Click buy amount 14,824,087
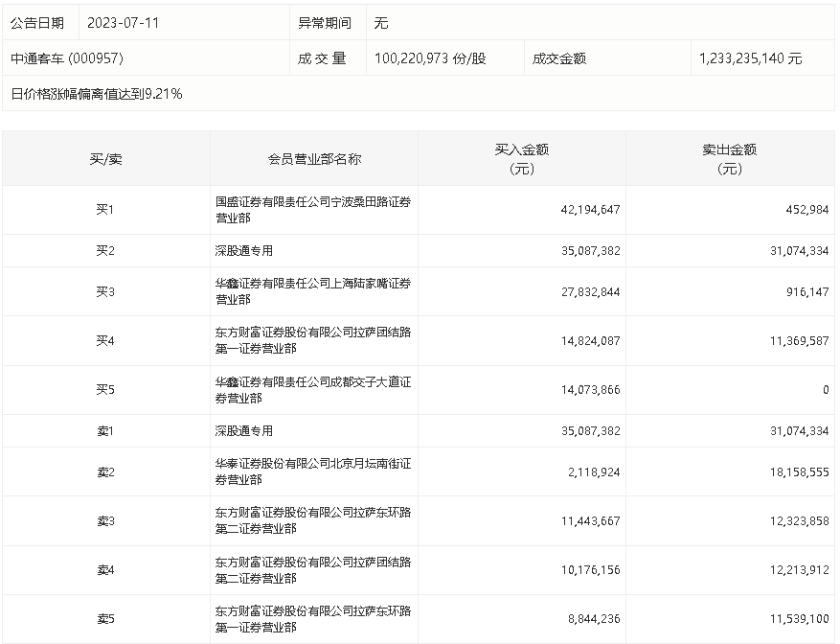Image resolution: width=840 pixels, height=644 pixels. 590,341
